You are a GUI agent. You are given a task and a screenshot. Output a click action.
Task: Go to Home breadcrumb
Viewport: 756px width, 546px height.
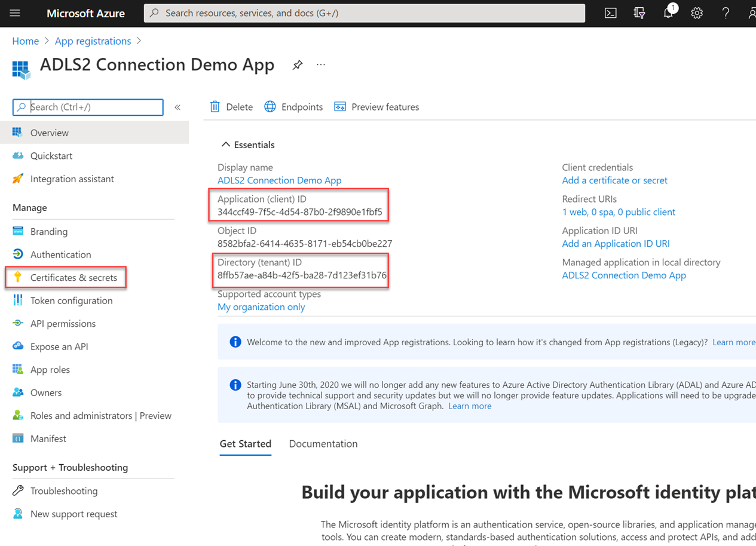(26, 41)
